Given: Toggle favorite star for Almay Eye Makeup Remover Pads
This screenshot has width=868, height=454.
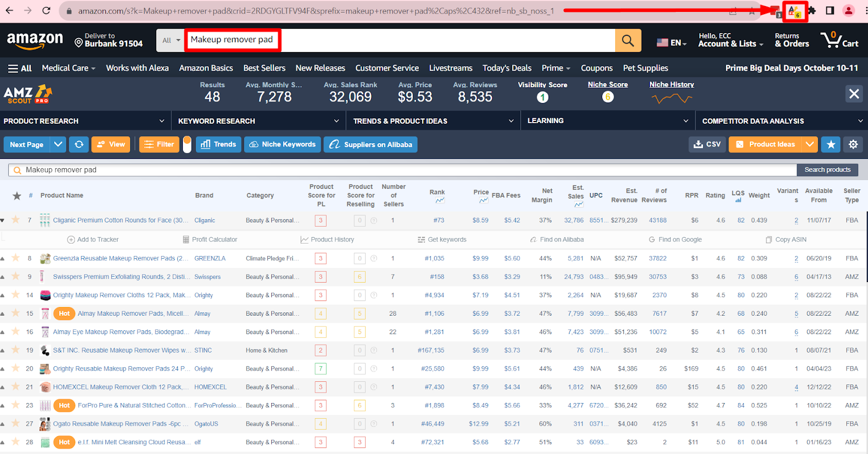Looking at the screenshot, I should click(x=16, y=332).
